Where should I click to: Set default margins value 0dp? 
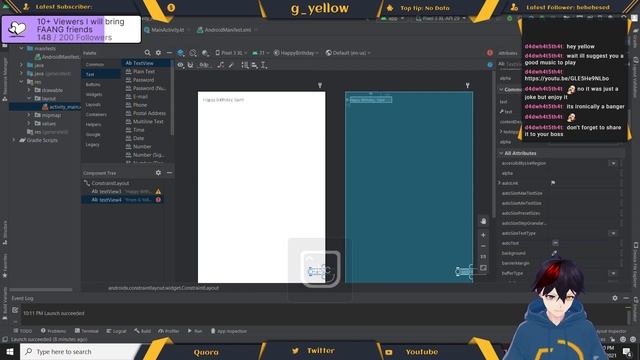coord(204,65)
